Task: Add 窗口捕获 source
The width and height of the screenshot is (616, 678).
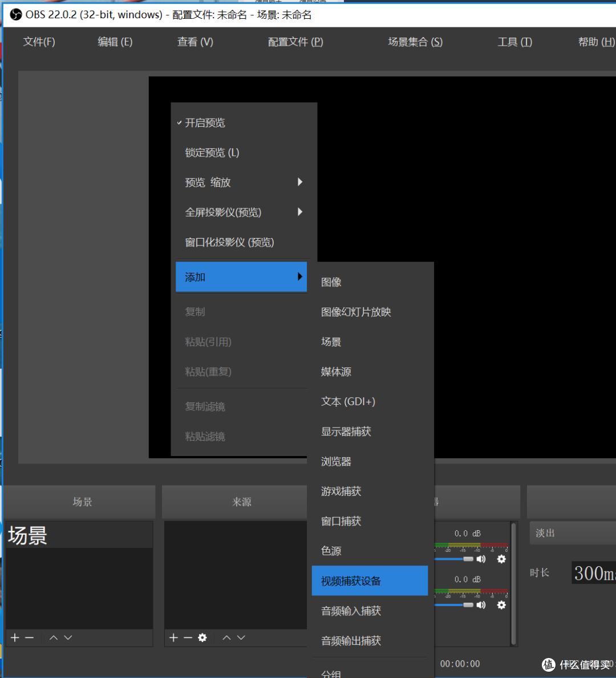Action: point(370,521)
